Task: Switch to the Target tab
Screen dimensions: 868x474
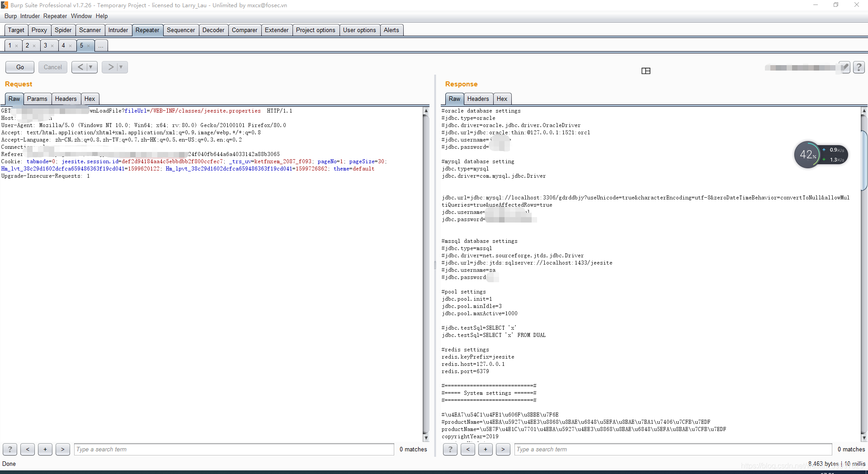Action: pyautogui.click(x=16, y=30)
